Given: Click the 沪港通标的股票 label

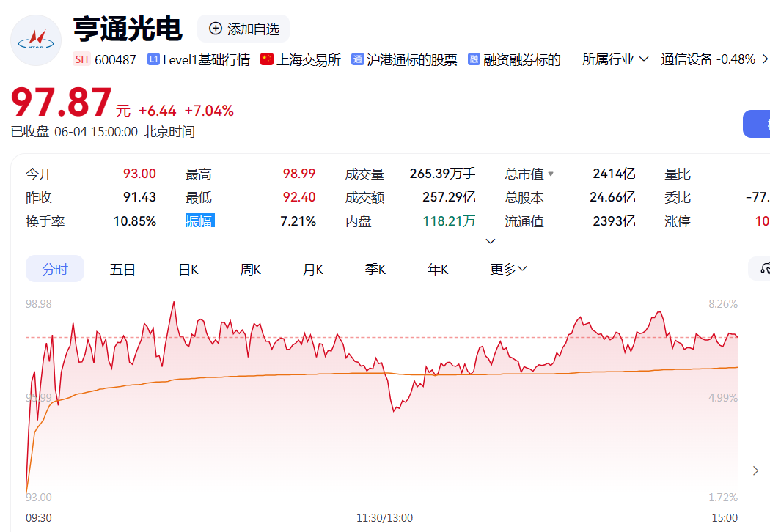Looking at the screenshot, I should [412, 60].
